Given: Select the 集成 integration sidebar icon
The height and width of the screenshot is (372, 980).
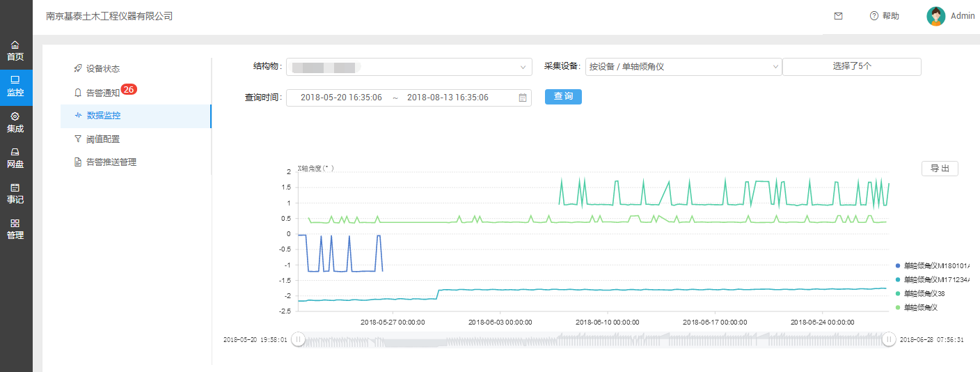Looking at the screenshot, I should (15, 116).
